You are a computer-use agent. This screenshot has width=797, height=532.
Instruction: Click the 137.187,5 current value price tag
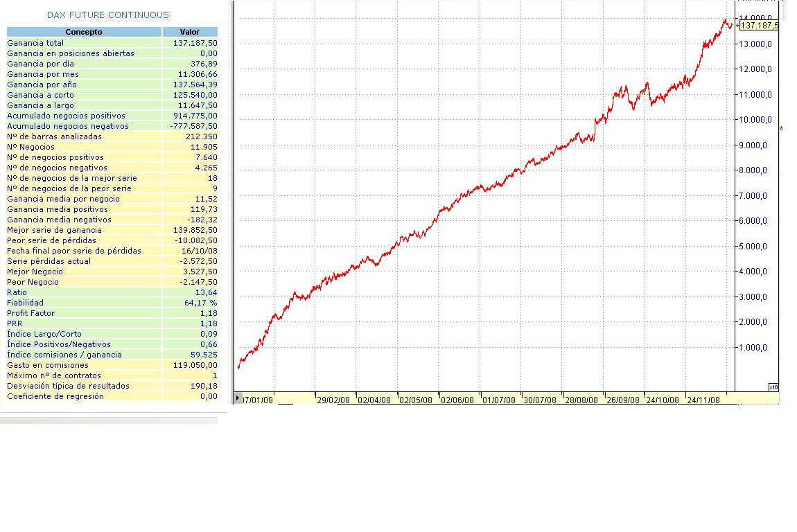click(759, 26)
